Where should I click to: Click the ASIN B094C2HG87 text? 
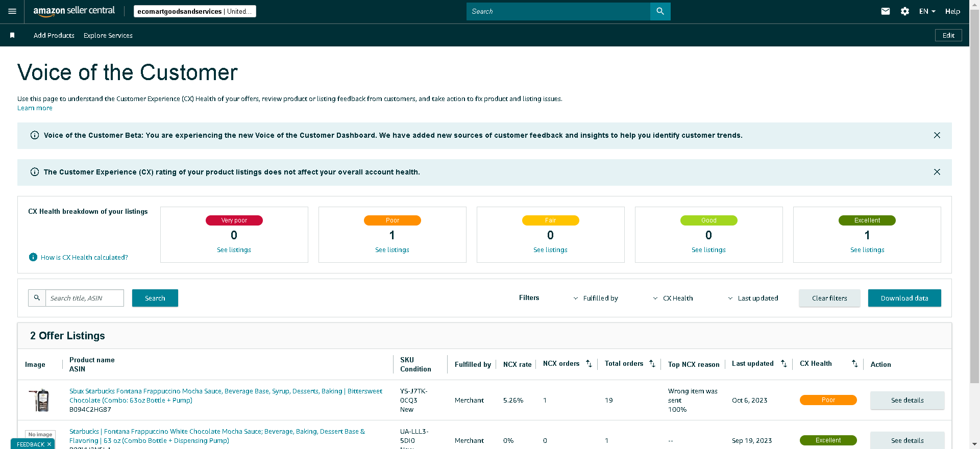tap(90, 410)
